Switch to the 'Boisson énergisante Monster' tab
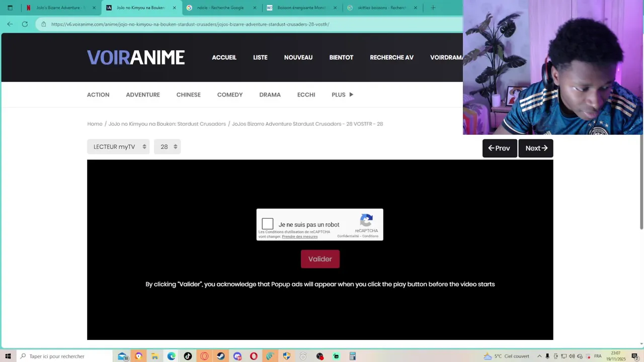The width and height of the screenshot is (644, 362). [x=301, y=8]
